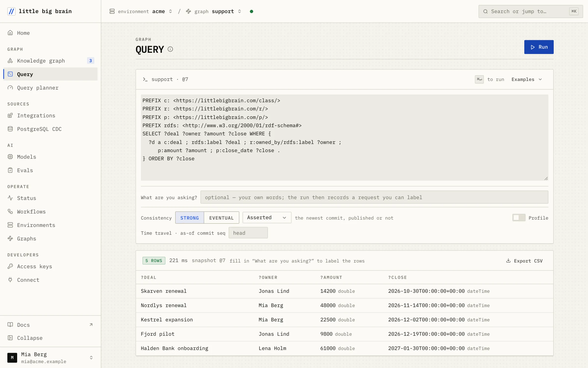Screen dimensions: 588x368
Task: Focus the Search or jump to box
Action: click(x=530, y=11)
